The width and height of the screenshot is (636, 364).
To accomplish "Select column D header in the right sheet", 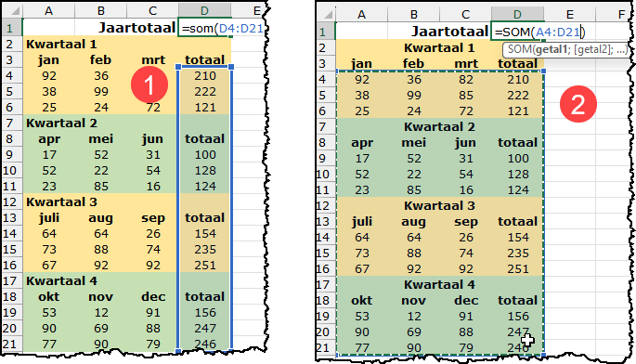I will pos(517,15).
